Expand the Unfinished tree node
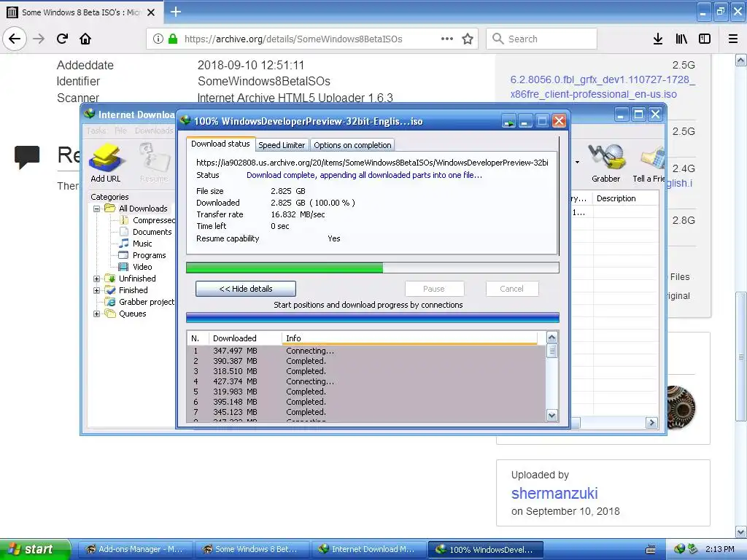The image size is (747, 560). coord(97,279)
